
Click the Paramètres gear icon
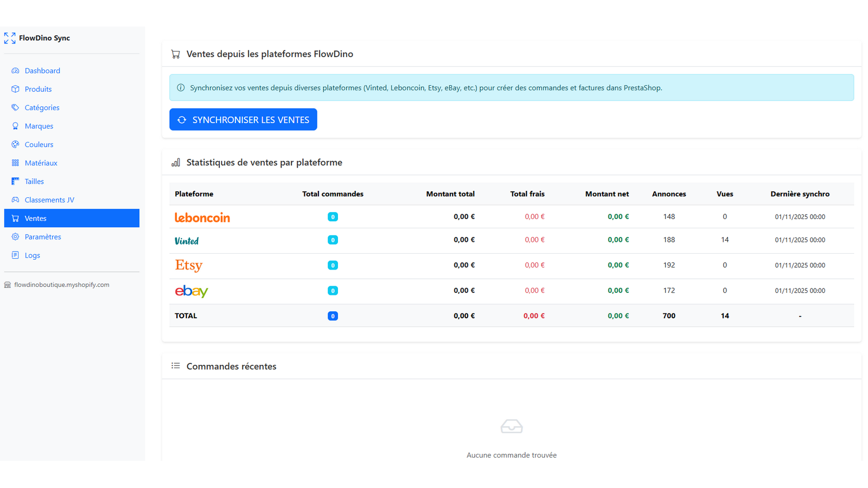[x=15, y=236]
